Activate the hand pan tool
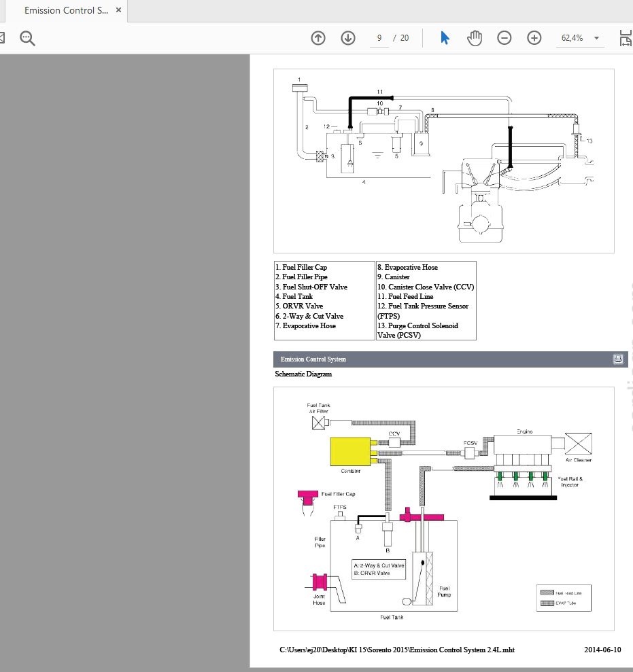Image resolution: width=633 pixels, height=672 pixels. point(475,38)
